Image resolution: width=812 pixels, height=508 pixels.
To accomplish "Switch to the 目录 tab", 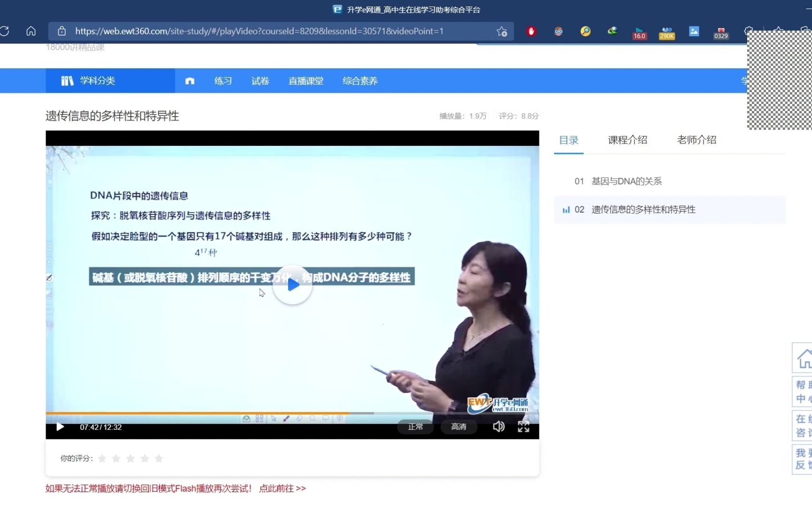I will tap(569, 140).
